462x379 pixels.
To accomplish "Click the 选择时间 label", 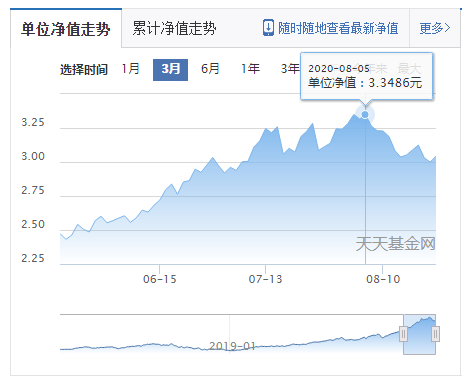I will coord(84,70).
